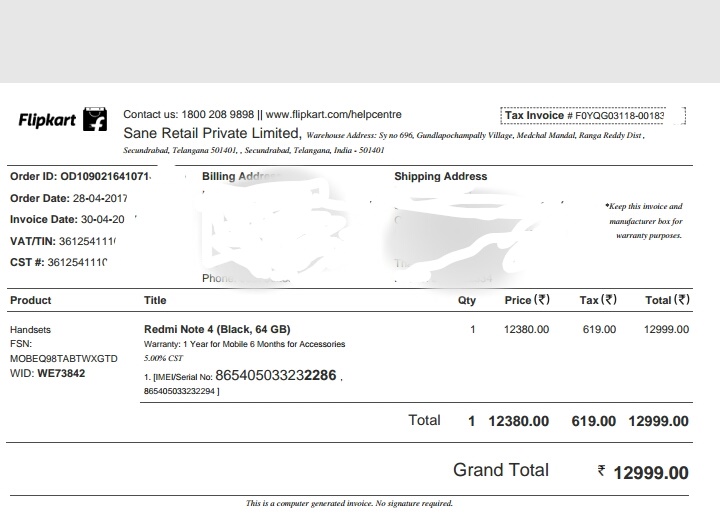Click the Flipkart wordmark text
The height and width of the screenshot is (528, 720).
point(47,120)
